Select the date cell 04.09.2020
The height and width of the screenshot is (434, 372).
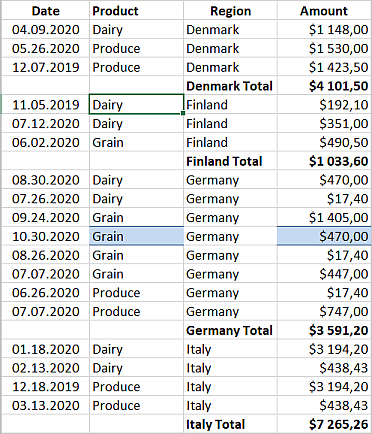[46, 30]
